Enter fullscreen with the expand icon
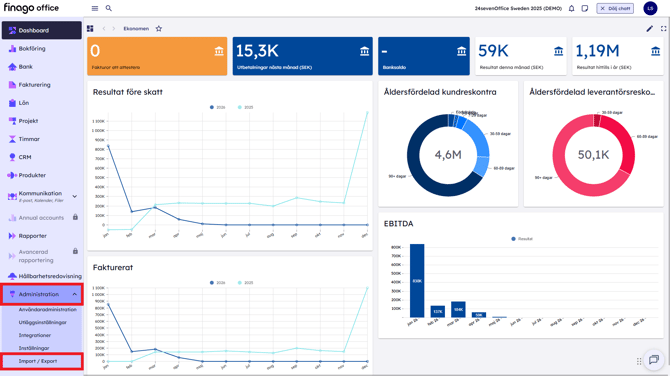Viewport: 670px width, 376px height. pos(663,29)
